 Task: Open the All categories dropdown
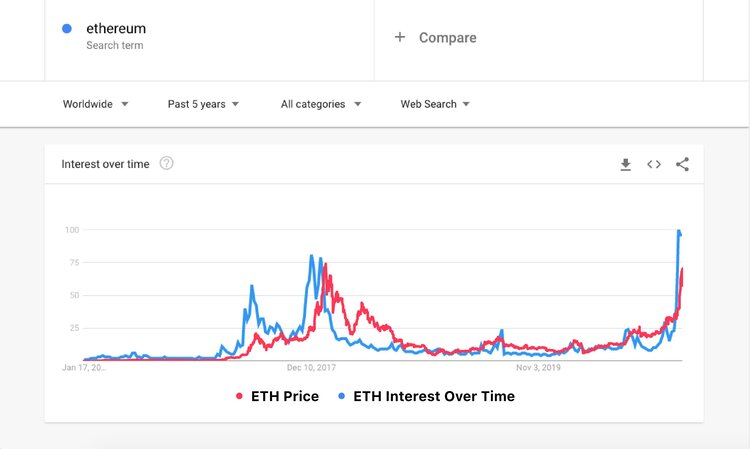point(320,104)
